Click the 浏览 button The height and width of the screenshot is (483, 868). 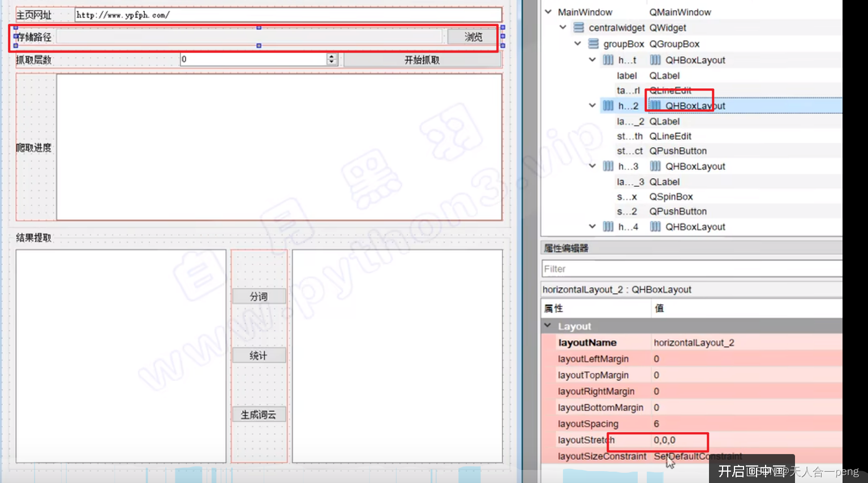(x=473, y=36)
